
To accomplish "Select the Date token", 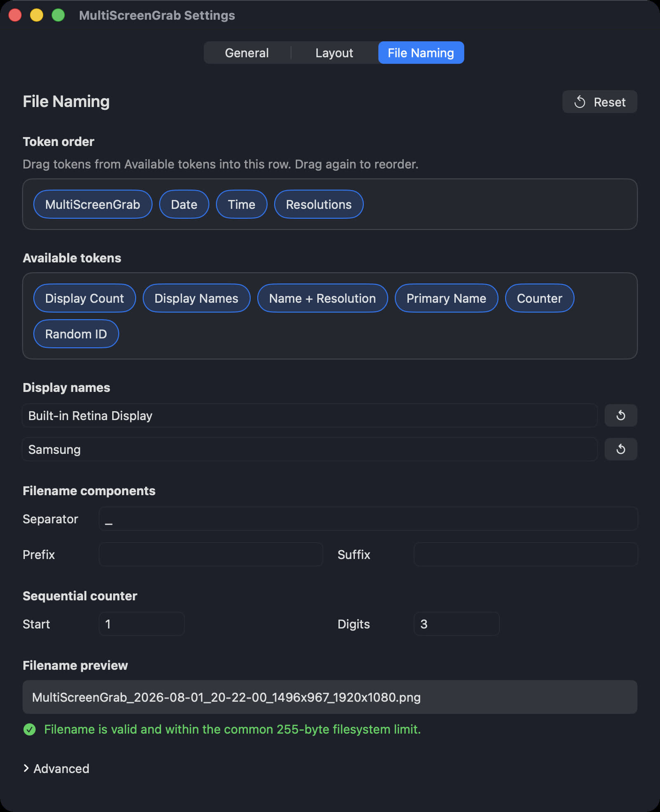I will point(184,204).
